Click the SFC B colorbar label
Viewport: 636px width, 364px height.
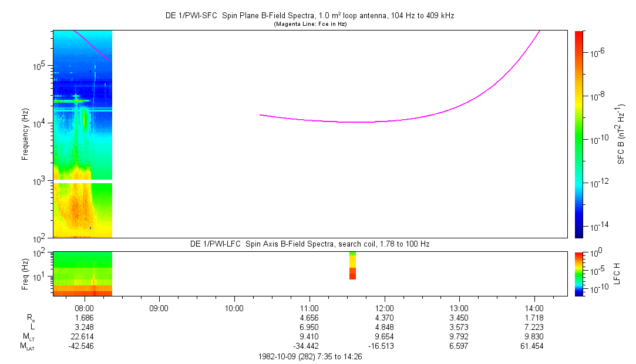pos(621,134)
